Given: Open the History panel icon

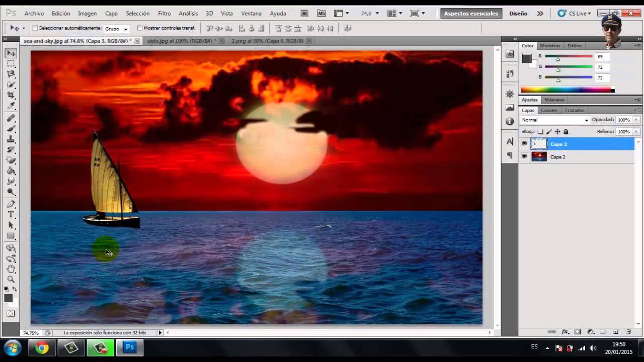Looking at the screenshot, I should pyautogui.click(x=510, y=73).
